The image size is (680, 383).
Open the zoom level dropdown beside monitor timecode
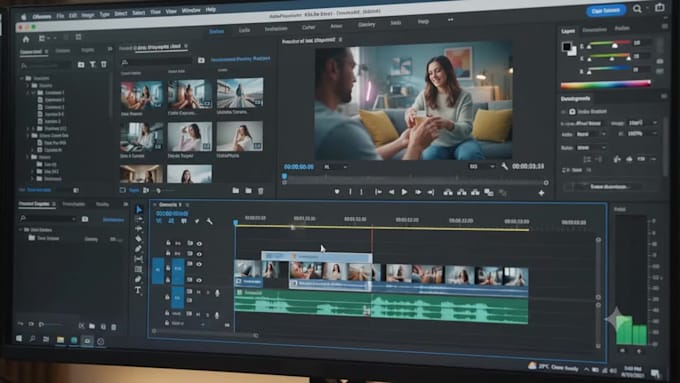336,167
